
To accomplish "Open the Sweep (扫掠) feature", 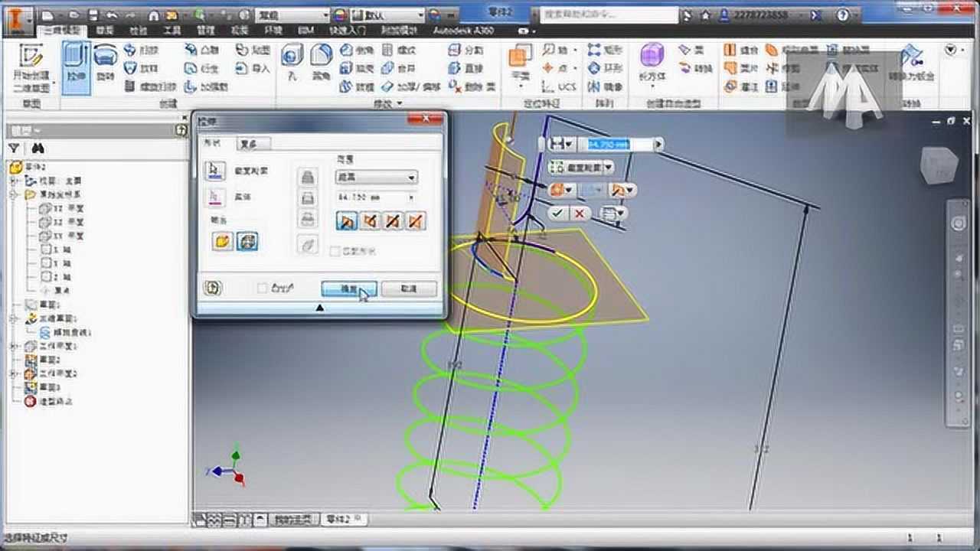I will pyautogui.click(x=138, y=49).
